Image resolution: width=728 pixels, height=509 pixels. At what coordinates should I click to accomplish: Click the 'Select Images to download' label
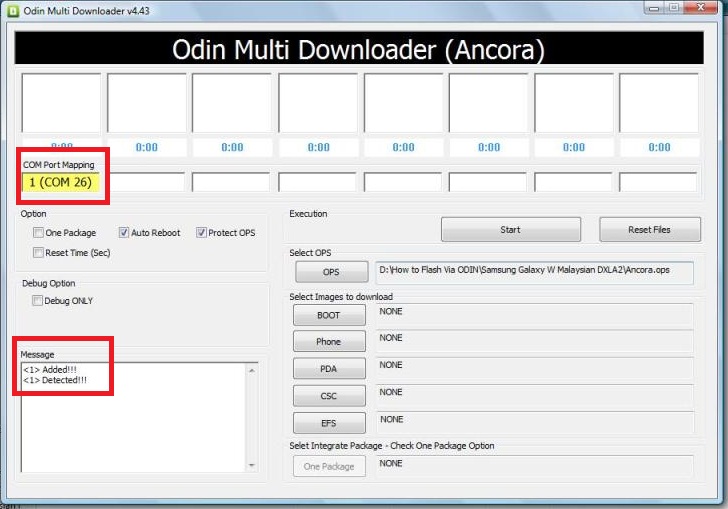(341, 296)
